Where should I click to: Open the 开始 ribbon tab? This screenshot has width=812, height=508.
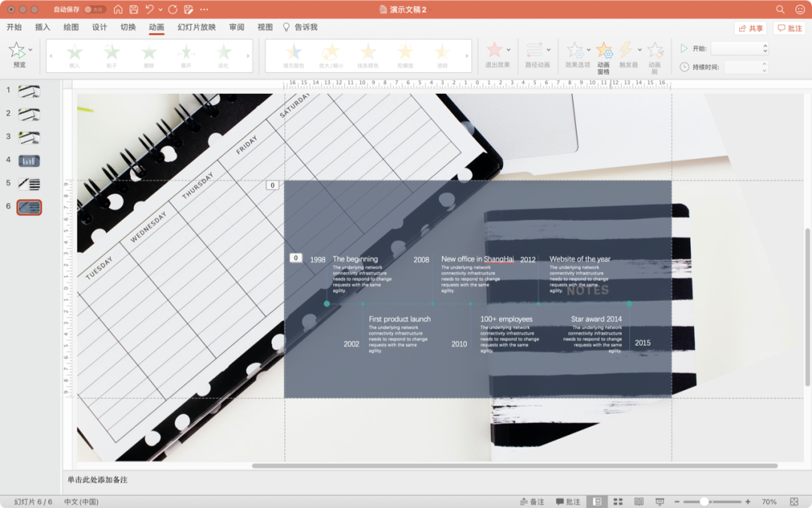pos(14,27)
